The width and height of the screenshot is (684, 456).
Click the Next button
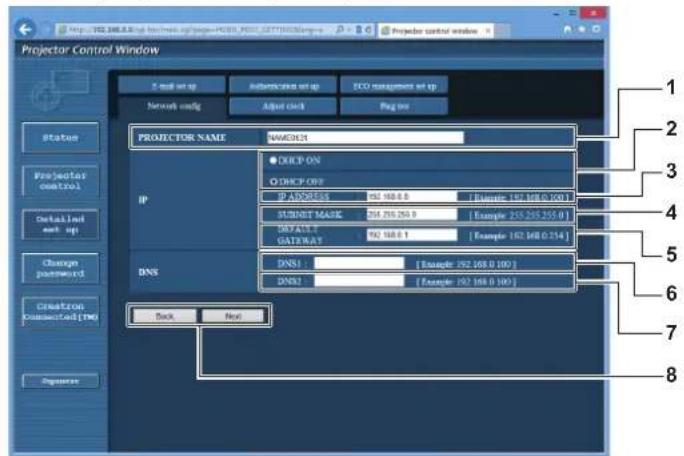coord(233,315)
